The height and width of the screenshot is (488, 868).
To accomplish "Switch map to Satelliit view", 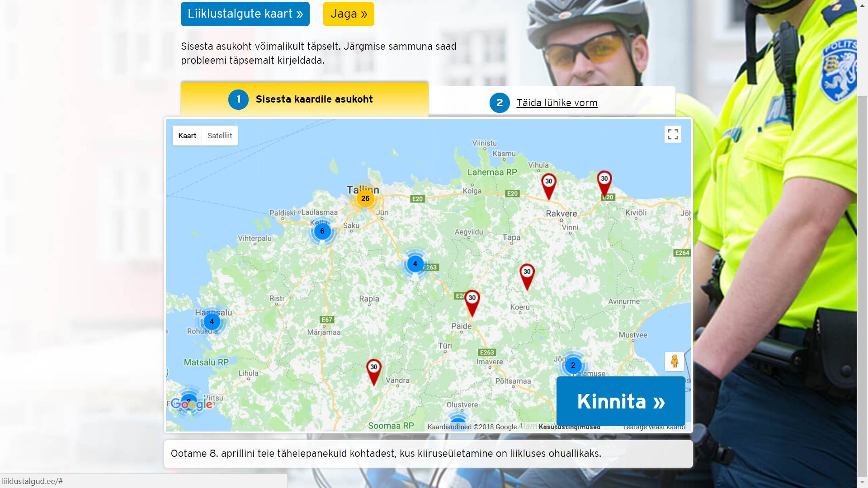I will pos(219,136).
